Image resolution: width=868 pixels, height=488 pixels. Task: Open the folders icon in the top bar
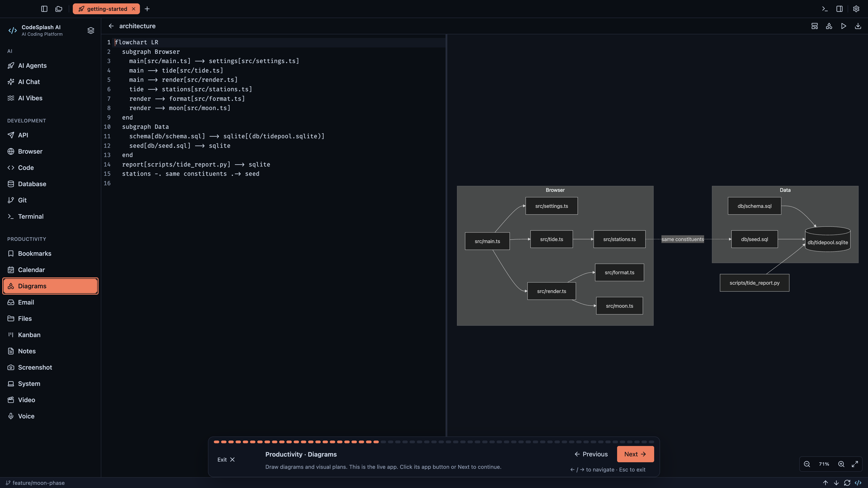point(59,9)
